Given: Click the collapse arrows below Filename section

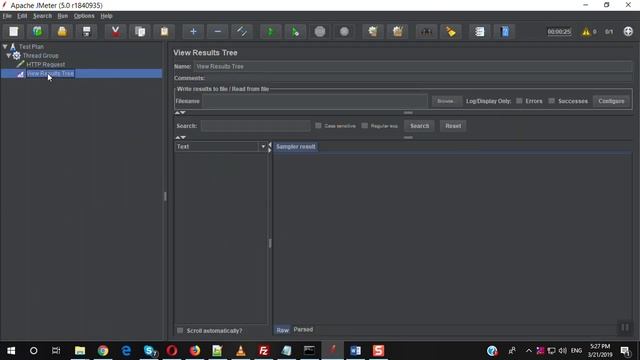Looking at the screenshot, I should (180, 112).
